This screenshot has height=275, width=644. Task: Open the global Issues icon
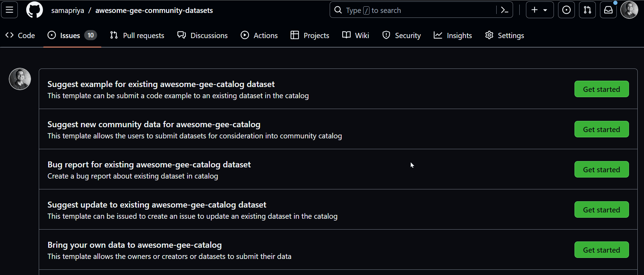pos(566,10)
